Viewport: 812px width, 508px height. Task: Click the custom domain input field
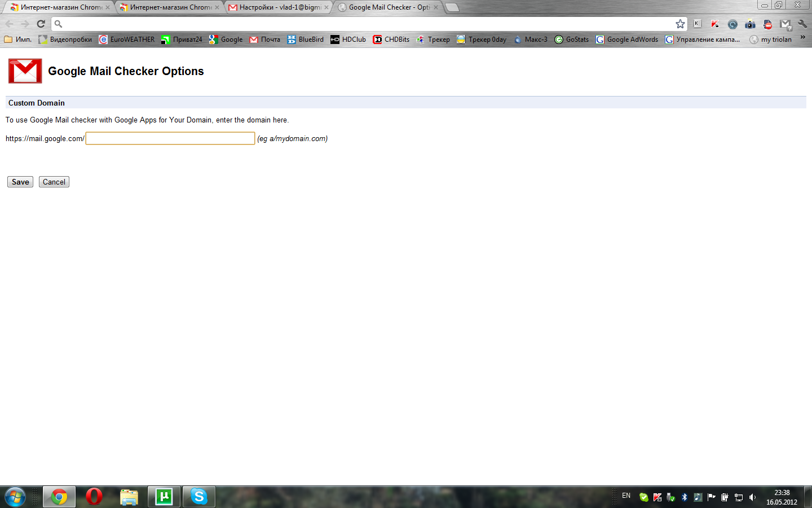click(170, 138)
